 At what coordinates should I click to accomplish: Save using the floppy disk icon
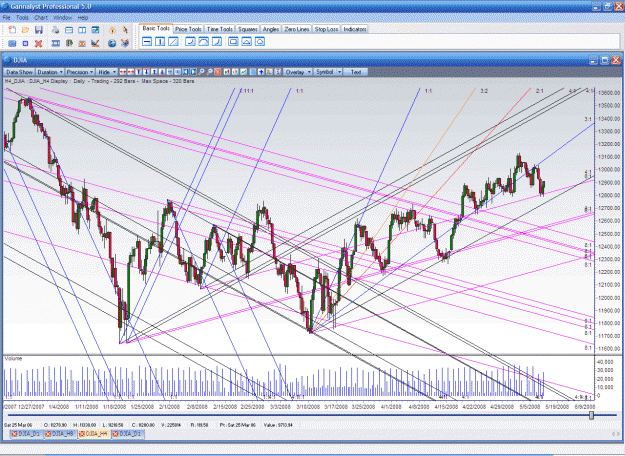point(38,30)
